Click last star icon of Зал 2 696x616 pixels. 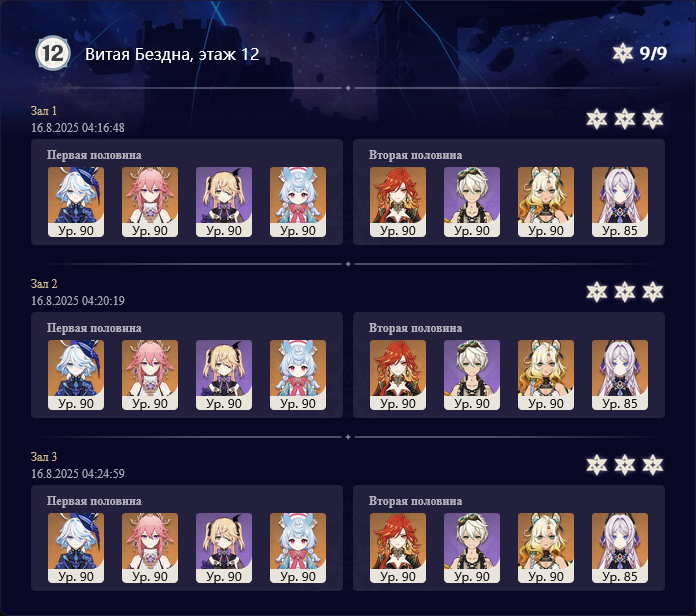(652, 292)
